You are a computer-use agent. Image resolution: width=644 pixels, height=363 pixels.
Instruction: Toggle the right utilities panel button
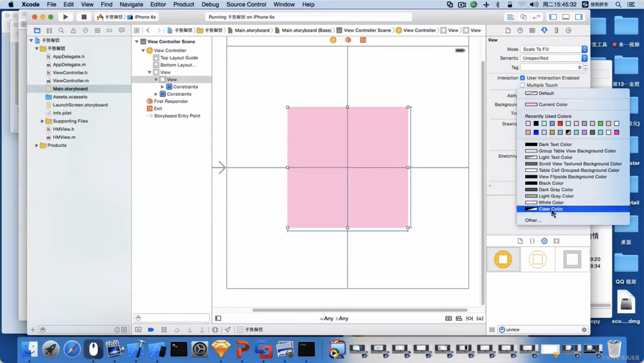[579, 17]
